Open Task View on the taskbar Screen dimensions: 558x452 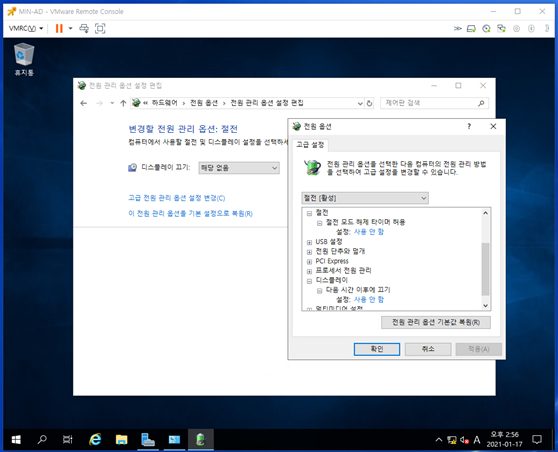click(68, 440)
